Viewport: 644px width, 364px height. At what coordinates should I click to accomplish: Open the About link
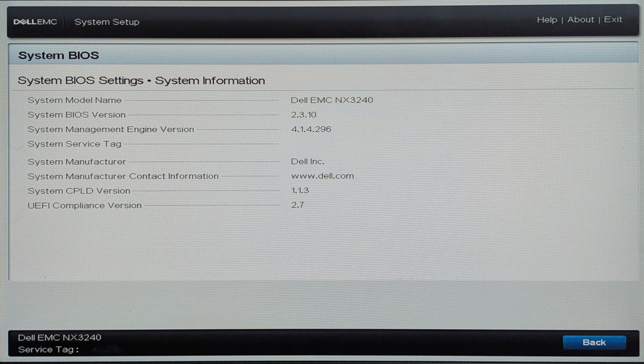(581, 20)
